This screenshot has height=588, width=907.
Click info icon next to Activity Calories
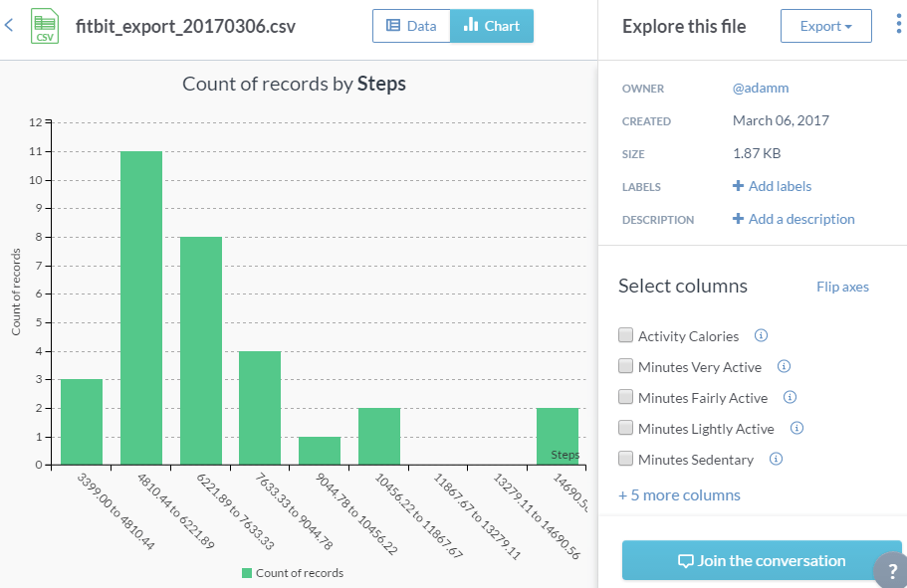(x=761, y=336)
